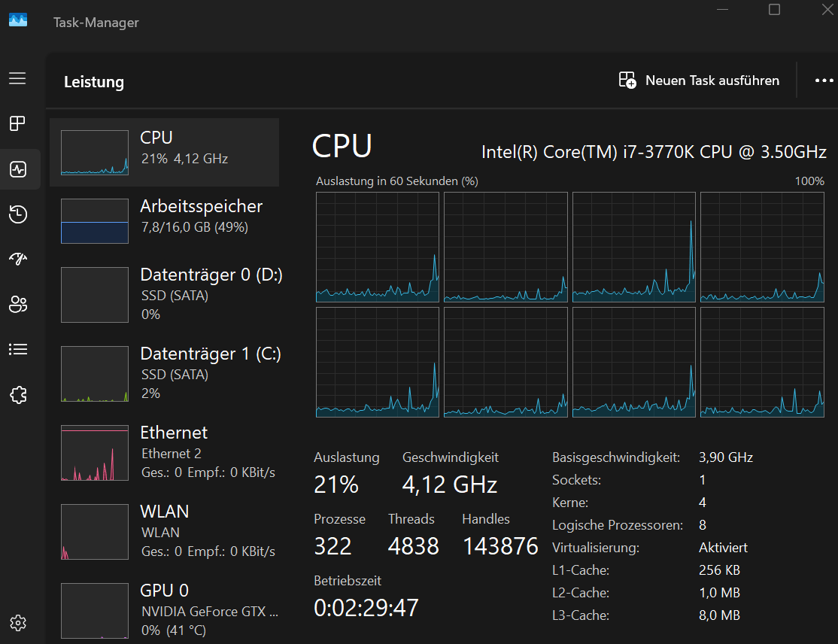Click the 'NVIDIA GeForce GTX ...' GPU text
838x644 pixels.
point(209,612)
